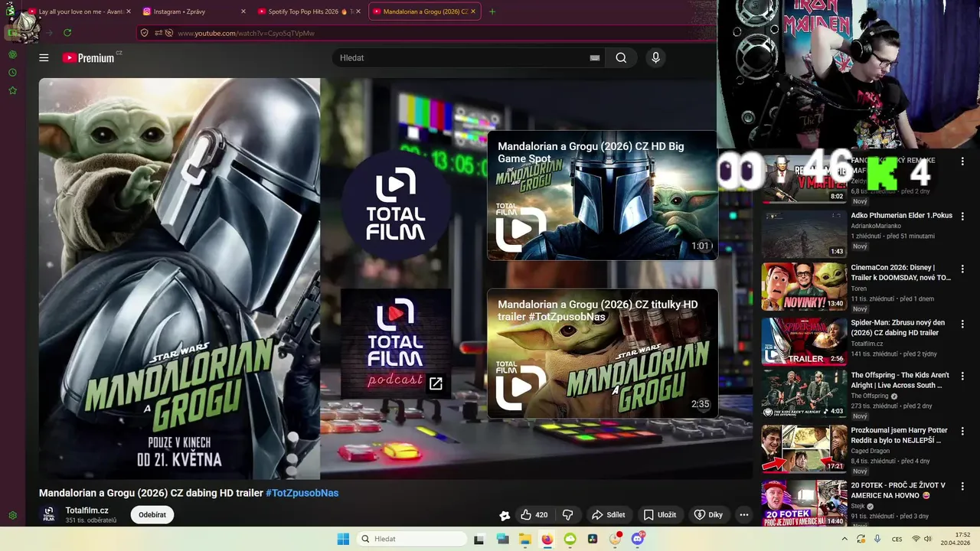Open the browser sidebar settings gear icon
Viewport: 980px width, 551px height.
pyautogui.click(x=12, y=515)
